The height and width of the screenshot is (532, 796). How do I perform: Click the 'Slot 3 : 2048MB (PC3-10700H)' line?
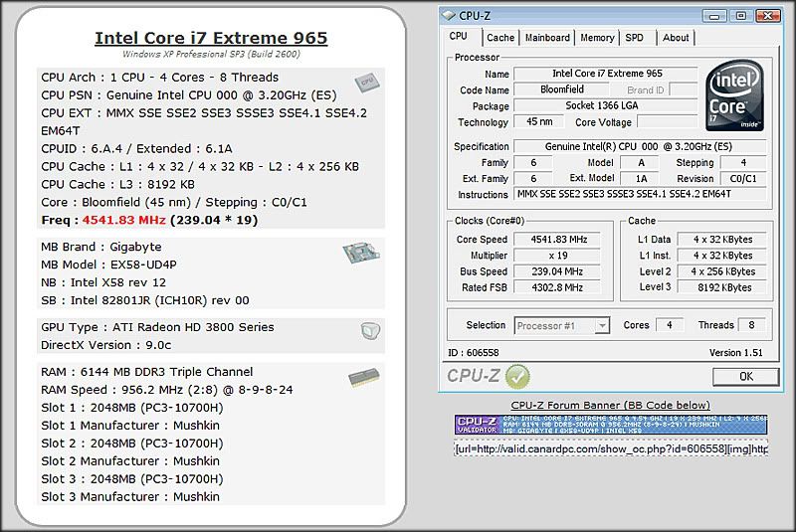point(132,479)
